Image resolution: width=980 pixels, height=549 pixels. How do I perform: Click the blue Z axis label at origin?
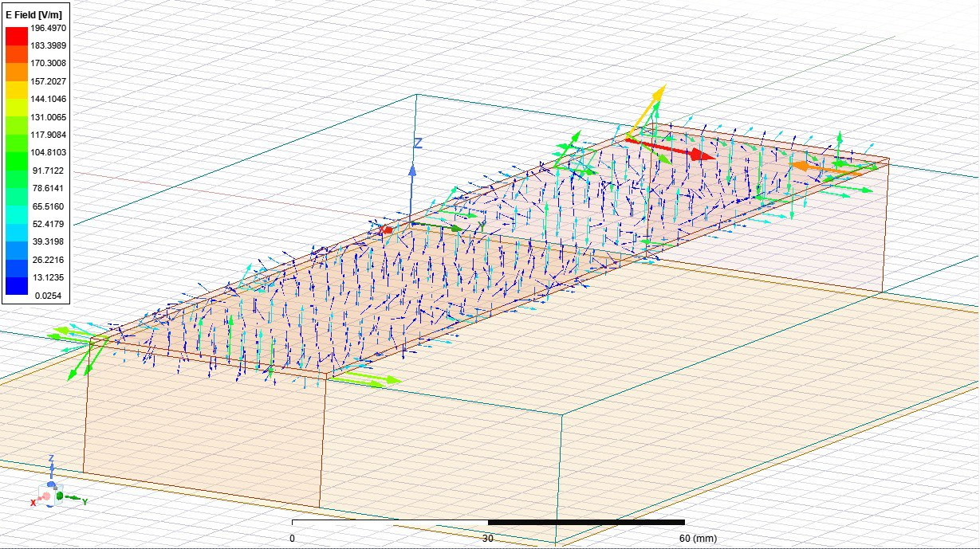point(417,143)
